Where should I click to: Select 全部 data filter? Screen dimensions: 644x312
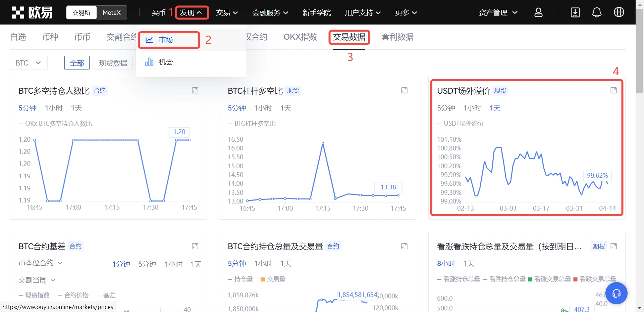[77, 63]
